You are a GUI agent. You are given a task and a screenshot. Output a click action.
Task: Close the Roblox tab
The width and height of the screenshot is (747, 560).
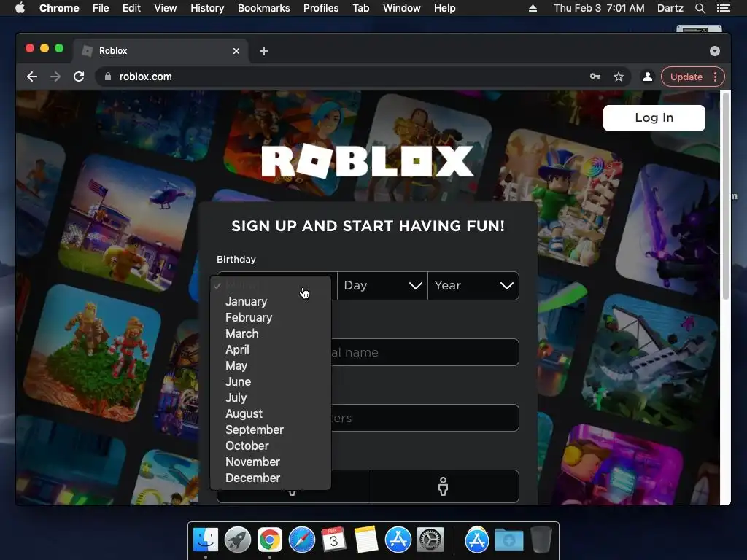236,51
